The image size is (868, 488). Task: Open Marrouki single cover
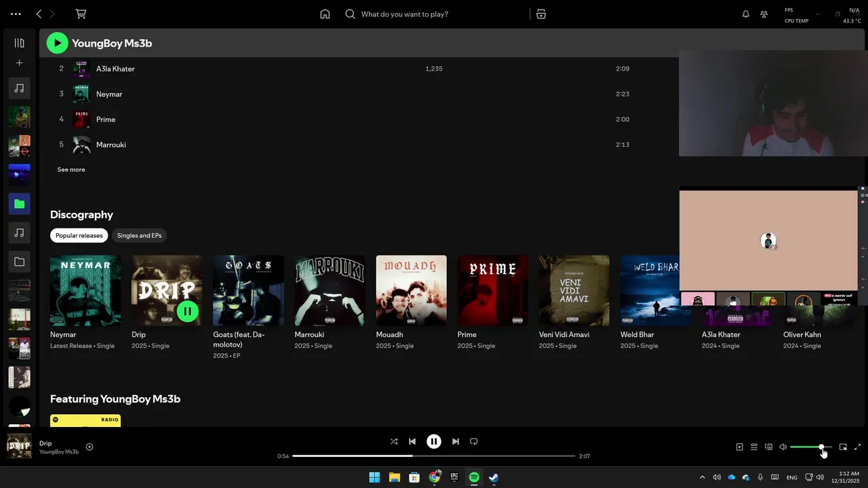pyautogui.click(x=330, y=290)
